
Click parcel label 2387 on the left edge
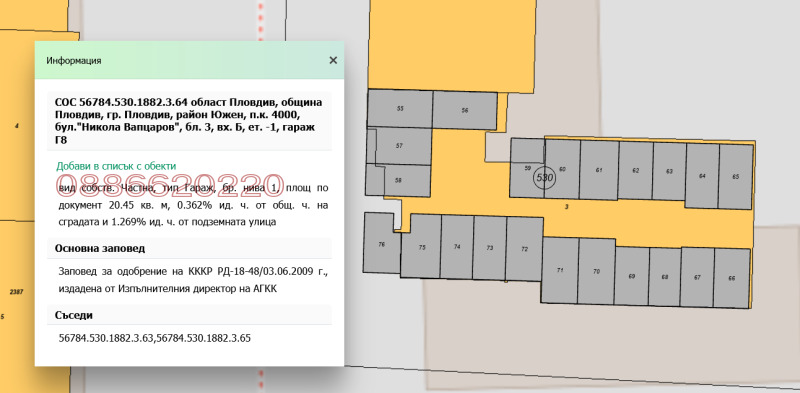pyautogui.click(x=16, y=292)
